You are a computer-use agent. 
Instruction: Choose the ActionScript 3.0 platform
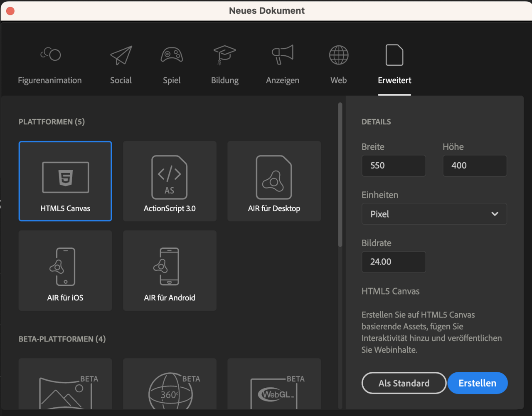point(170,181)
